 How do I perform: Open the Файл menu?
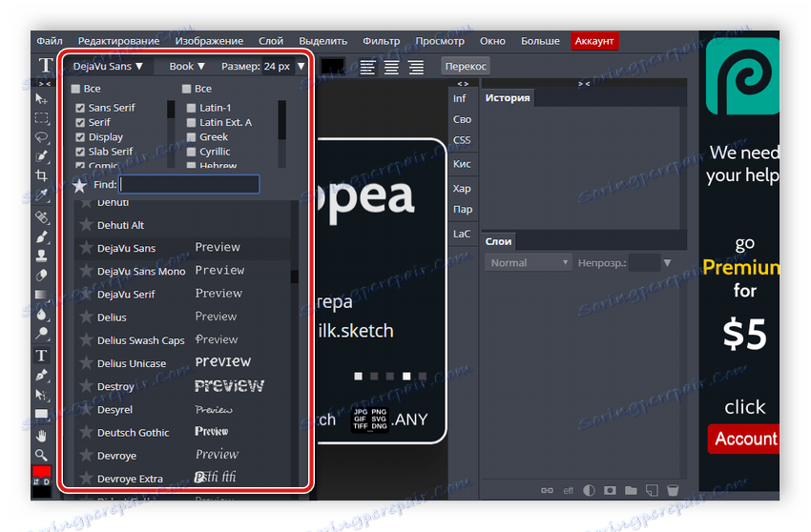coord(50,41)
